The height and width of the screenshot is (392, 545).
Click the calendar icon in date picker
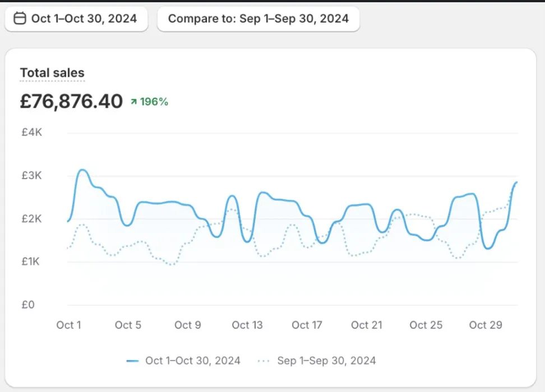[x=20, y=19]
